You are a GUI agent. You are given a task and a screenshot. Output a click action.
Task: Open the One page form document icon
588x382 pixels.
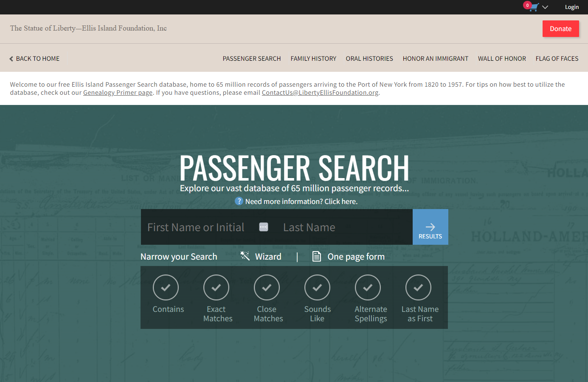317,256
